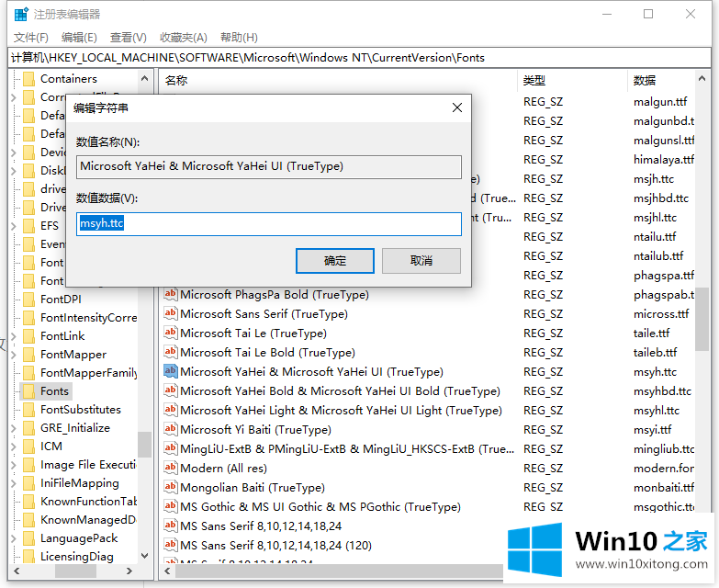Expand the ICM tree node
Image resolution: width=719 pixels, height=588 pixels.
tap(13, 447)
